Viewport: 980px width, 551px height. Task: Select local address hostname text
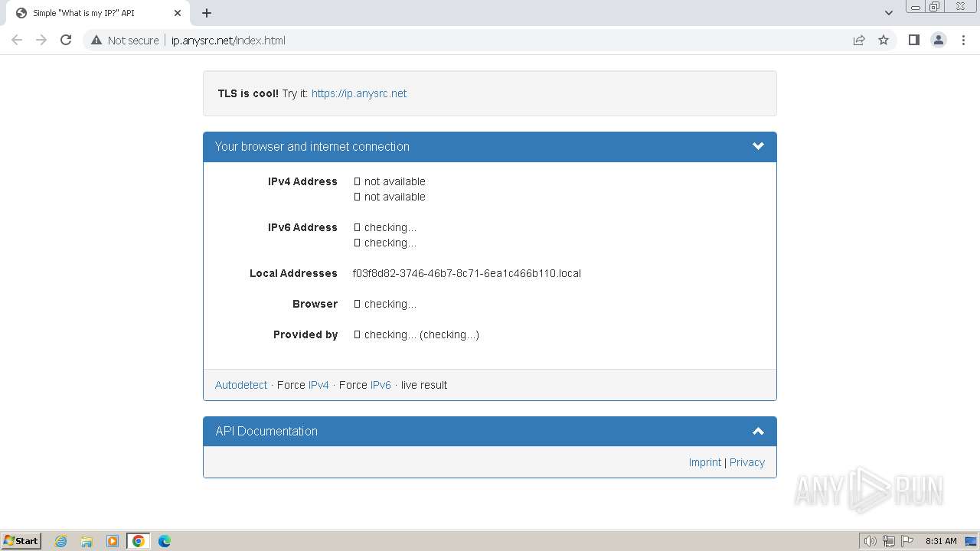[x=467, y=273]
